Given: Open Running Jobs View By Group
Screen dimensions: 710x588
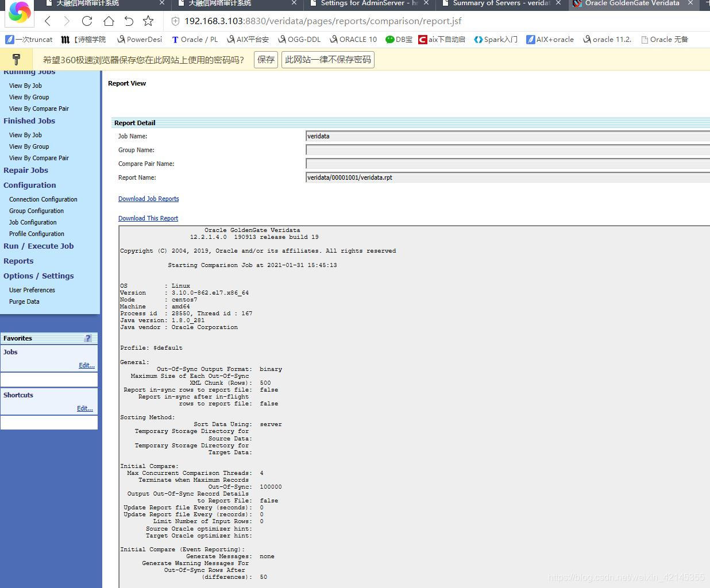Looking at the screenshot, I should (x=29, y=97).
